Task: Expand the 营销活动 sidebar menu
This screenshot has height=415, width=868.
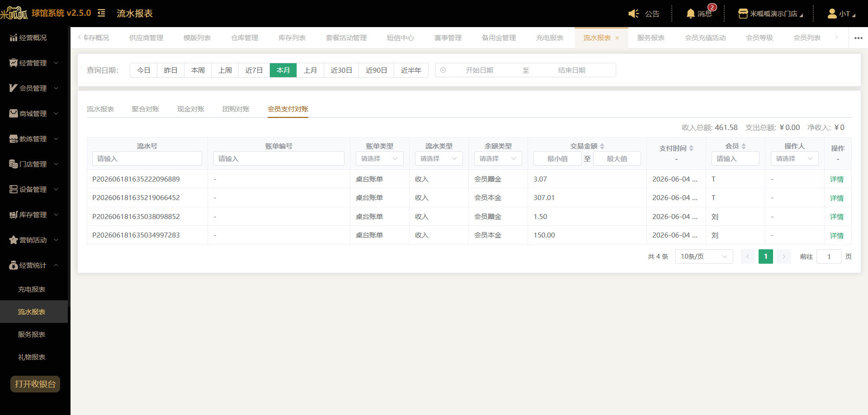Action: (34, 240)
